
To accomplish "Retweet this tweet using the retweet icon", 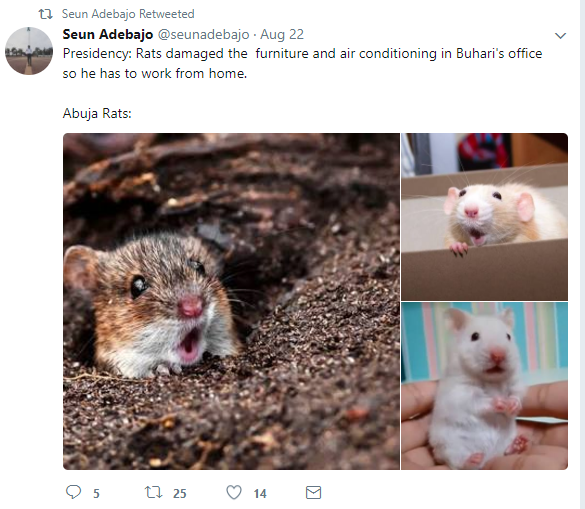I will coord(153,492).
